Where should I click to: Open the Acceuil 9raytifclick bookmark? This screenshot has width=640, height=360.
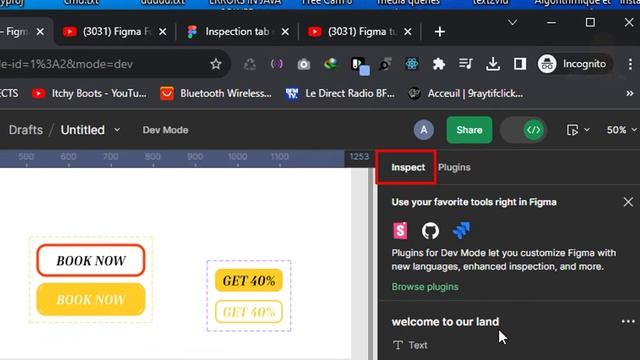(465, 93)
